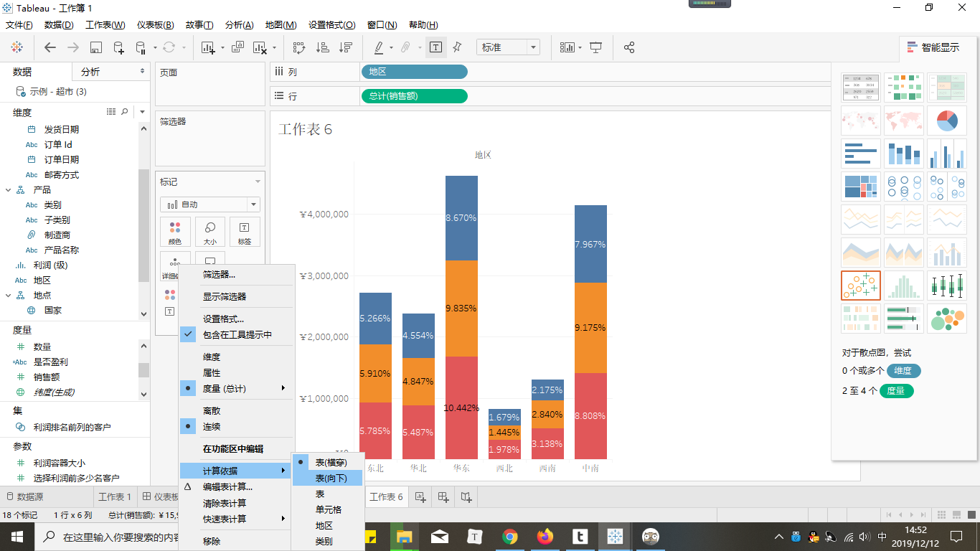Open Firefox from the Windows taskbar
Viewport: 980px width, 551px height.
[546, 536]
